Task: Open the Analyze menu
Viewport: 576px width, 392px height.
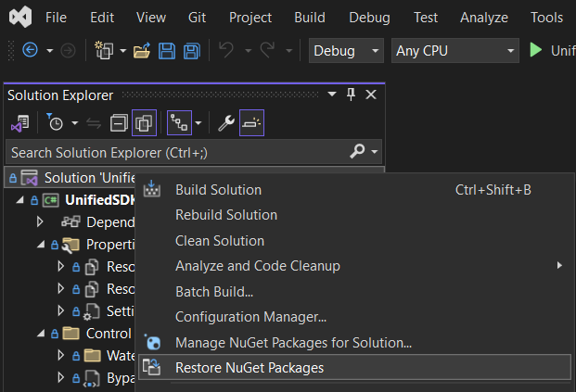Action: [x=484, y=18]
